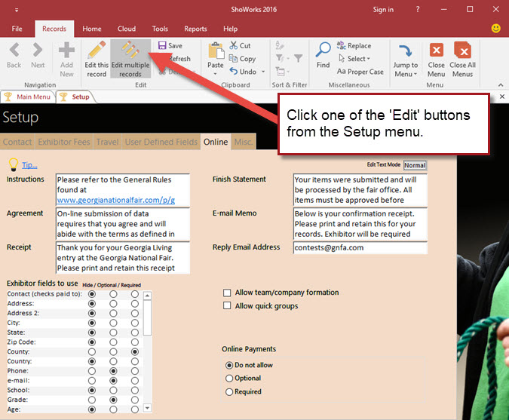This screenshot has height=420, width=509.
Task: Switch to the Exhibitor Fees tab
Action: click(x=65, y=142)
